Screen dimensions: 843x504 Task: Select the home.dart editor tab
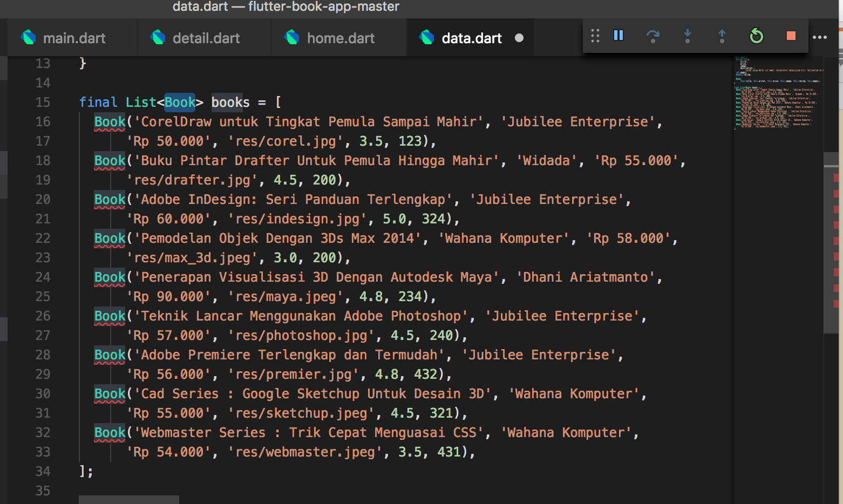click(340, 38)
